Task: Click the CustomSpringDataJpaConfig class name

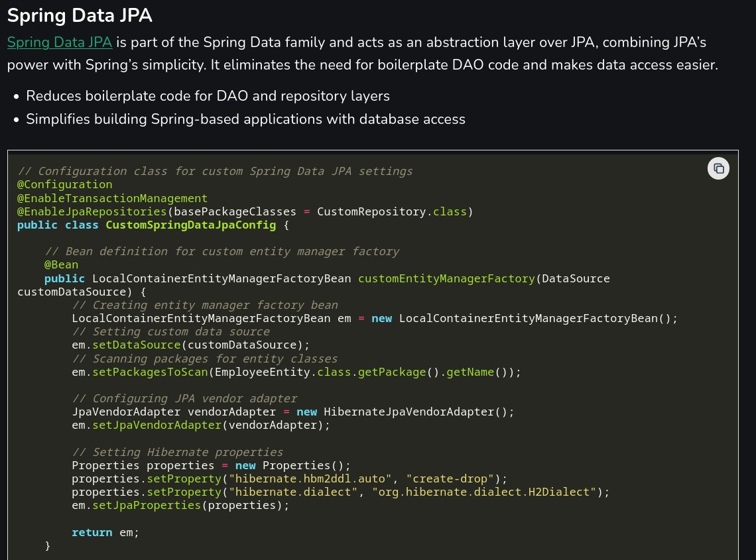Action: tap(191, 225)
